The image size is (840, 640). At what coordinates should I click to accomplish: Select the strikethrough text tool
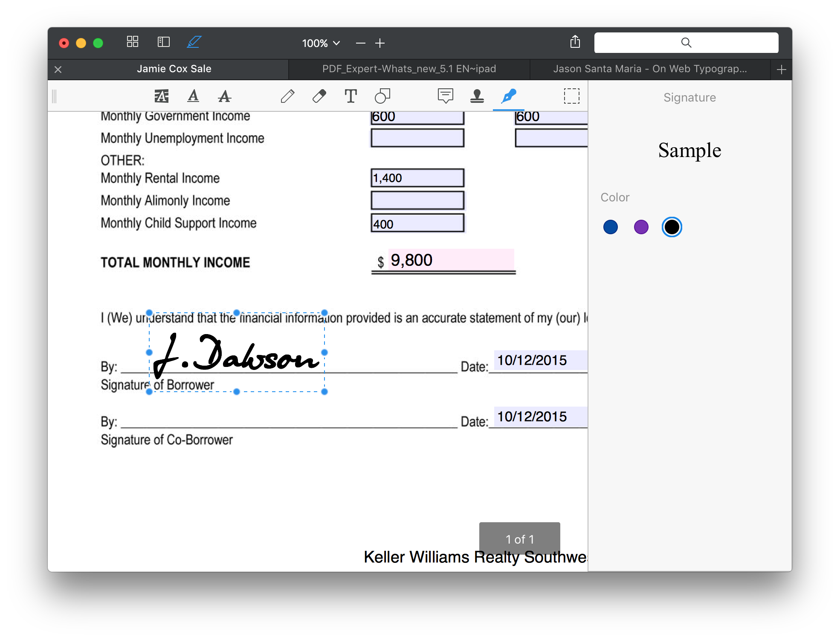[225, 96]
